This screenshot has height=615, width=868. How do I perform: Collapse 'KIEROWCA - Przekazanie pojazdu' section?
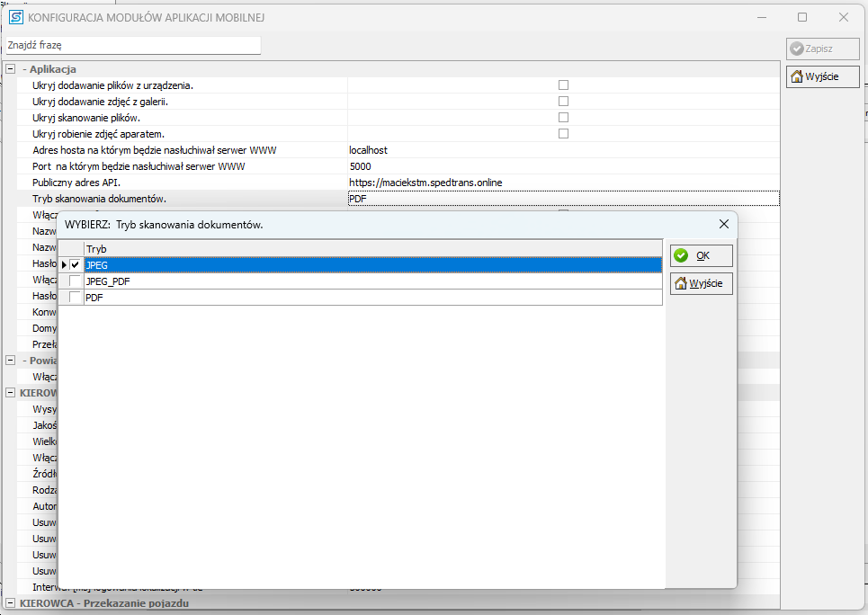pyautogui.click(x=10, y=602)
